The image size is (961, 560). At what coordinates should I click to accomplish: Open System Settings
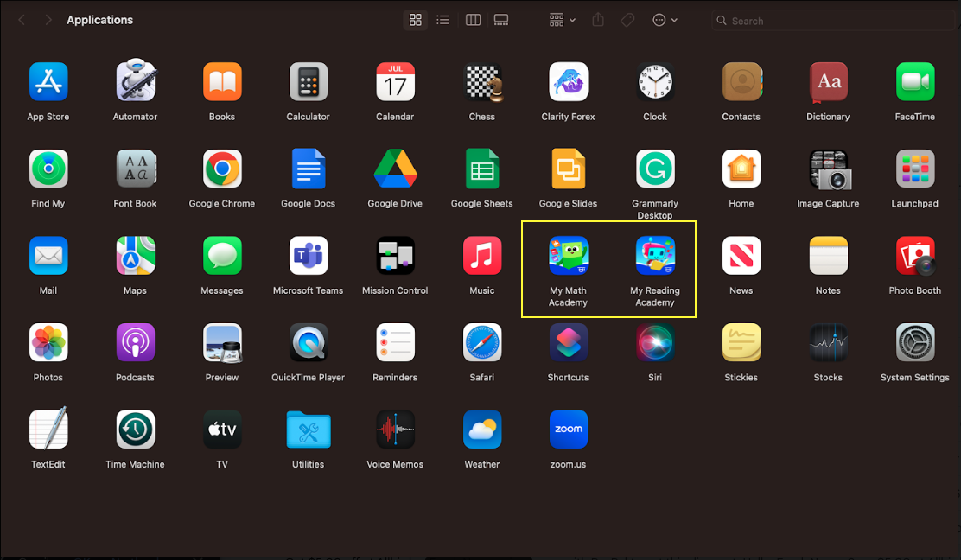point(915,342)
